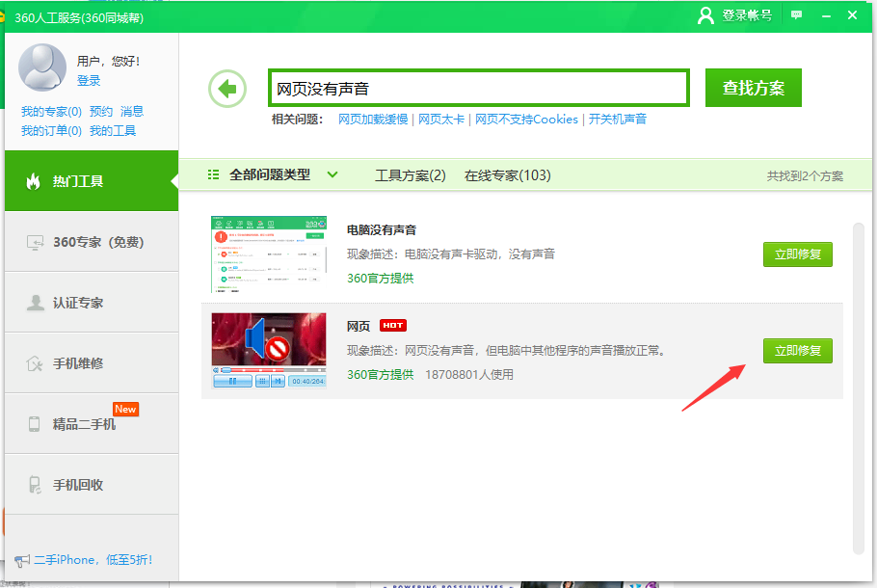The width and height of the screenshot is (877, 588).
Task: Click the login account person icon
Action: pos(705,15)
